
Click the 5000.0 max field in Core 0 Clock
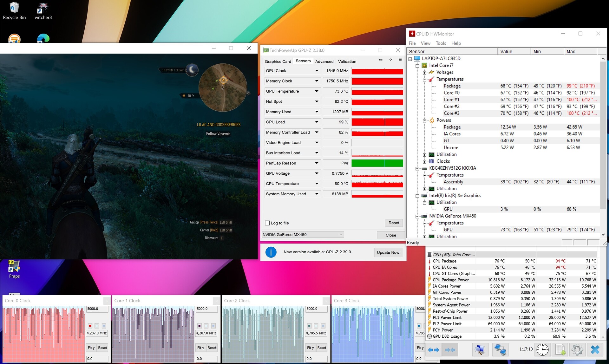97,309
